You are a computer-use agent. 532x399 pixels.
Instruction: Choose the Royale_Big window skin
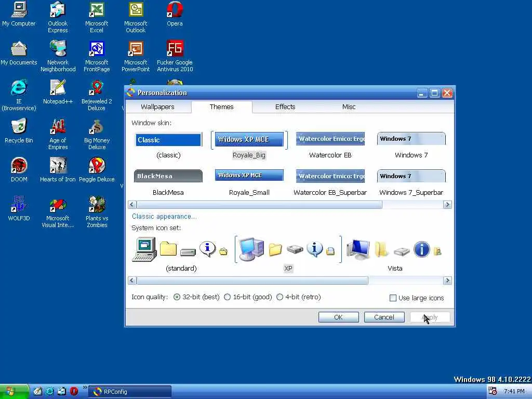tap(249, 145)
